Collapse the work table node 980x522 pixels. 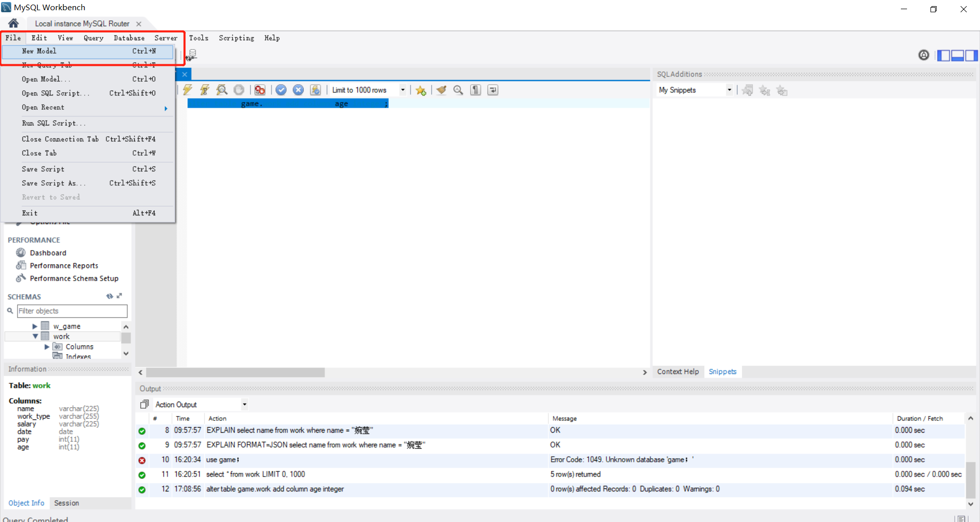(35, 336)
